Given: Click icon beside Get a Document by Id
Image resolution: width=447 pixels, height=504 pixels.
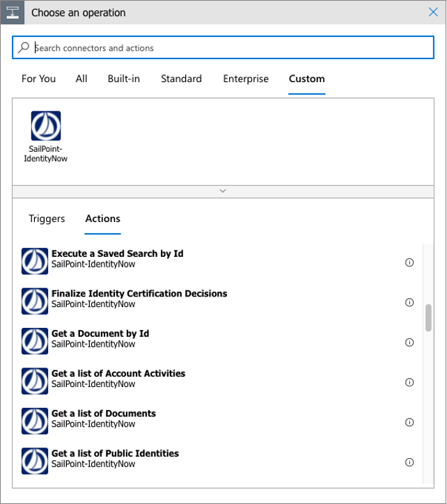Looking at the screenshot, I should coord(35,341).
